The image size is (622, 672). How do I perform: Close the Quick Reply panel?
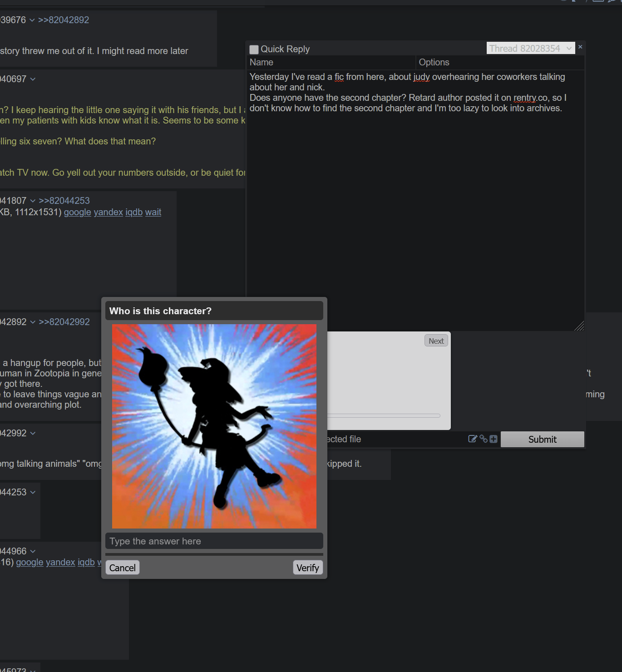coord(580,47)
